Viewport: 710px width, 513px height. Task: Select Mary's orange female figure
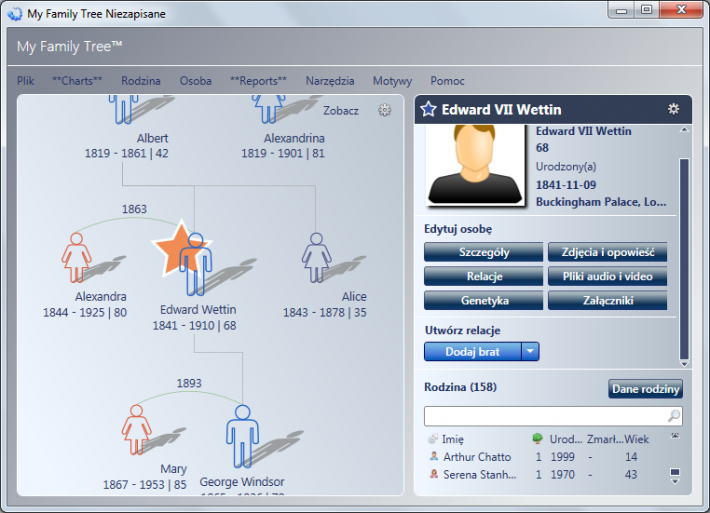point(136,430)
